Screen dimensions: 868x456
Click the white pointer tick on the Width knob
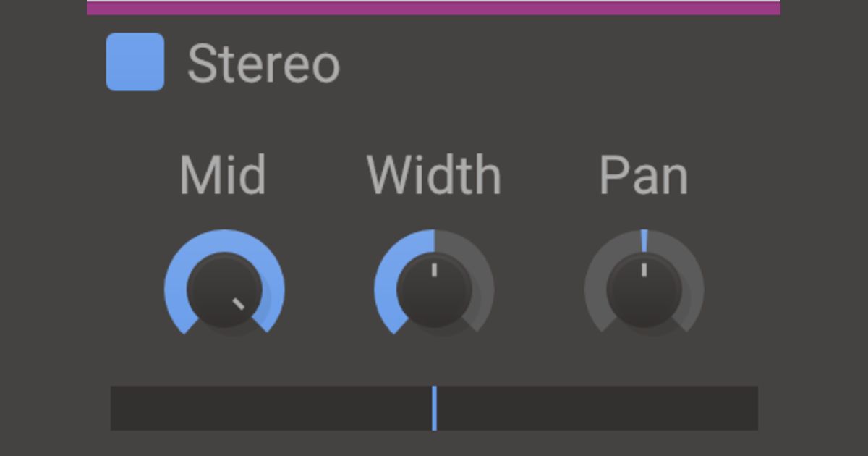pos(434,270)
